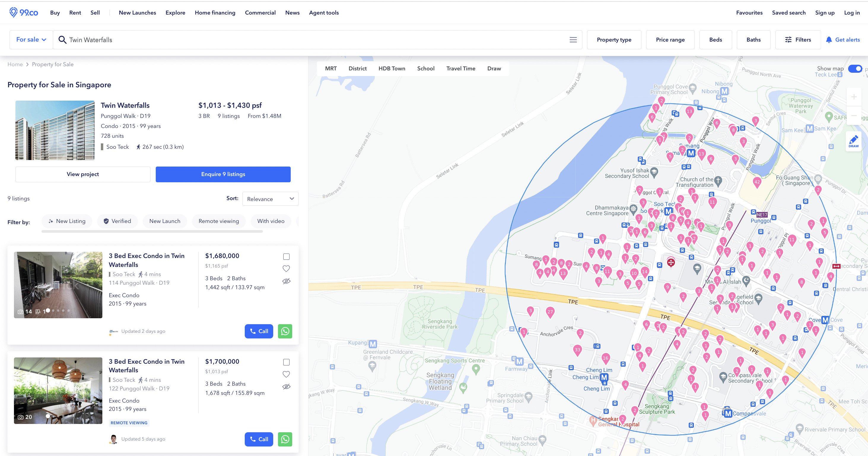Open the list menu icon in search bar
Viewport: 868px width, 456px height.
pos(573,40)
